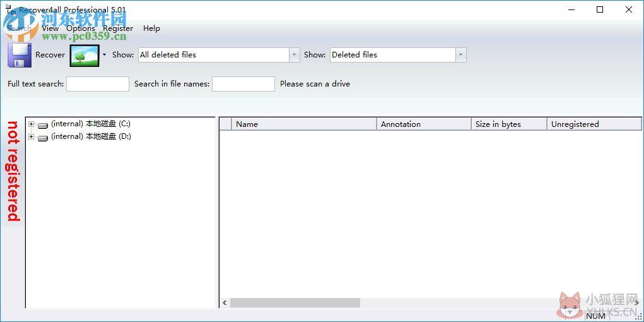The image size is (644, 322).
Task: Open the 'Deleted files' Show dropdown
Action: tap(461, 55)
